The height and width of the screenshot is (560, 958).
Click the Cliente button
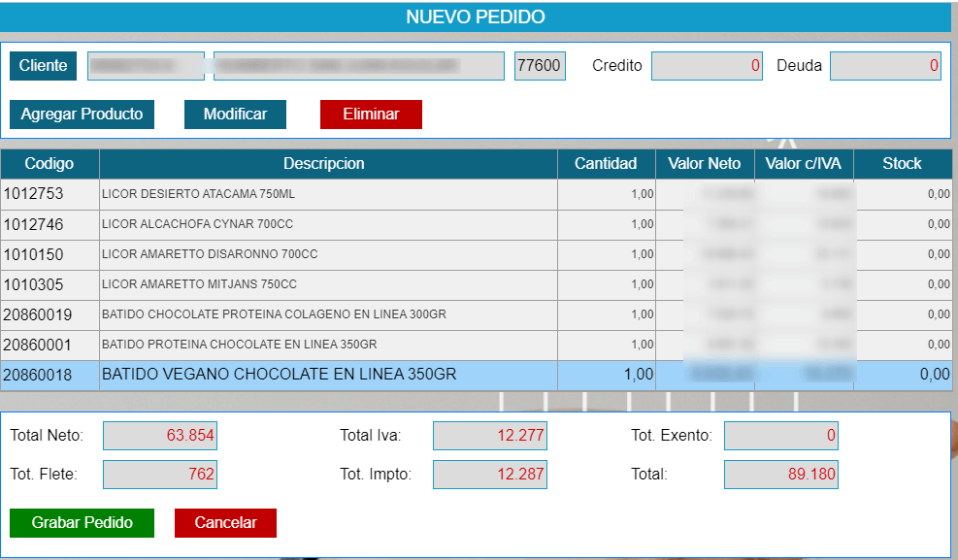[43, 66]
